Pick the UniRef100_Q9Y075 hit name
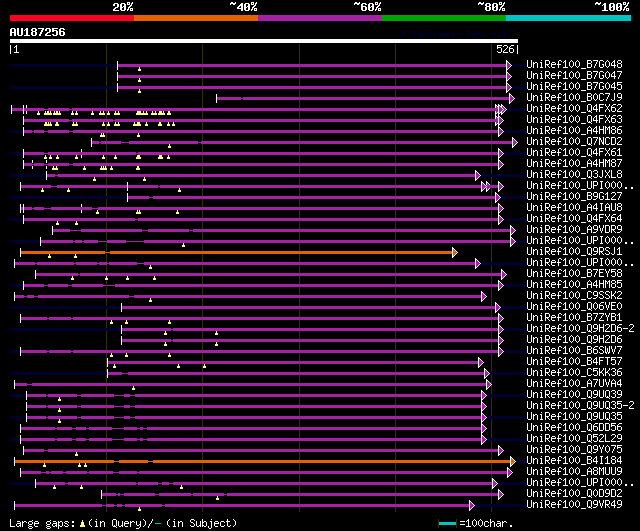Screen dimensions: 640x531 coord(574,450)
